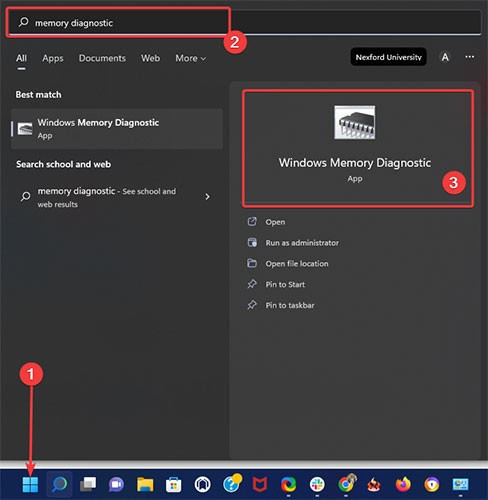Switch to the Apps filter tab

[53, 58]
